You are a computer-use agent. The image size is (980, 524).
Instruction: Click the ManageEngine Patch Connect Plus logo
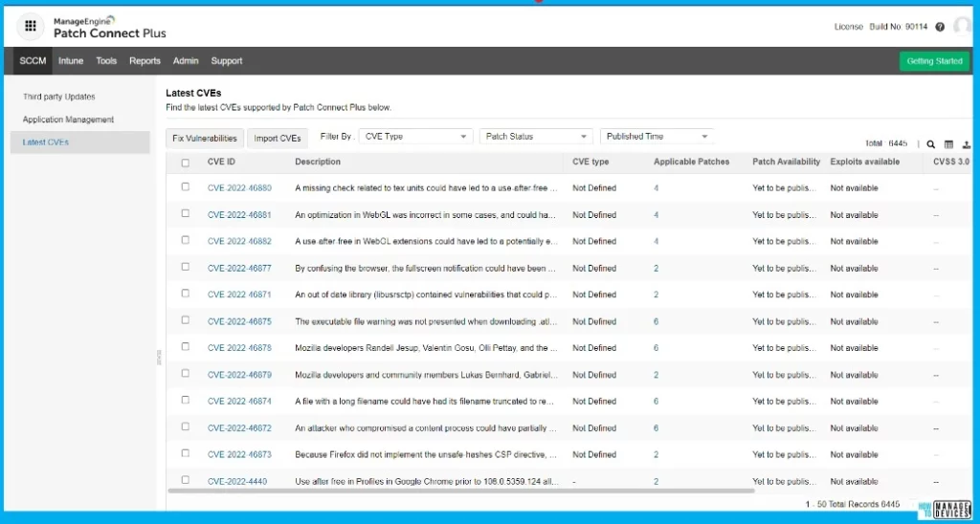[x=109, y=28]
